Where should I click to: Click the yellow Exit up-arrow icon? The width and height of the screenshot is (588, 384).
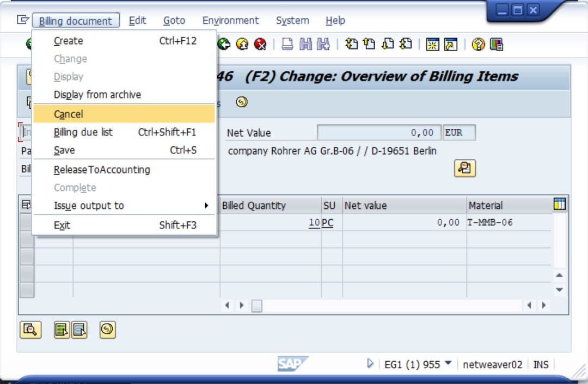(x=242, y=44)
